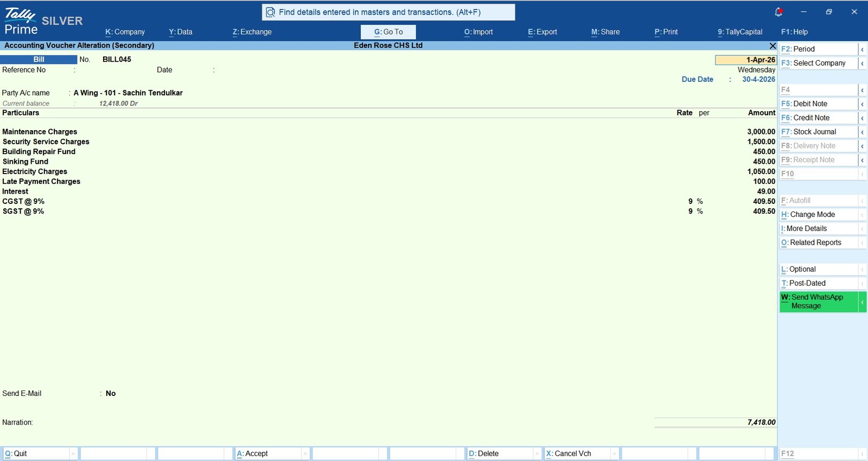
Task: Expand the Send WhatsApp Message chevron
Action: tap(862, 302)
